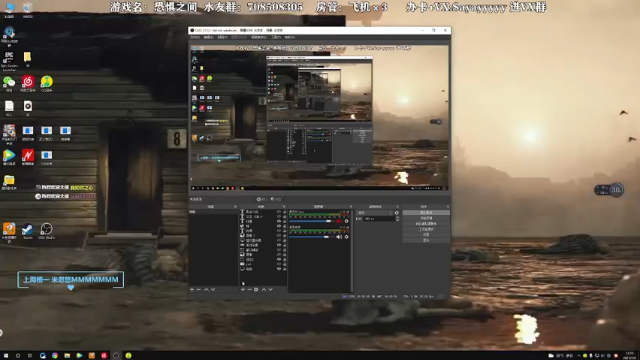Open the first menu in OBS menu bar
The height and width of the screenshot is (360, 640).
click(x=196, y=37)
